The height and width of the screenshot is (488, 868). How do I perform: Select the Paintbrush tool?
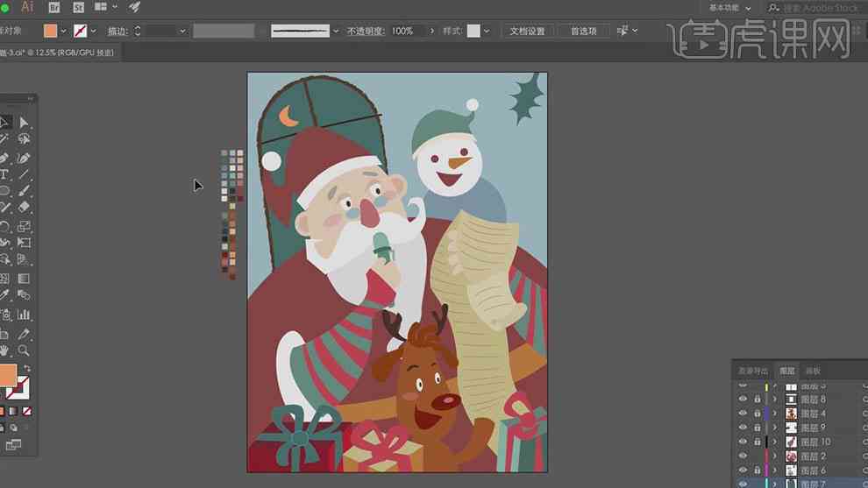click(24, 191)
